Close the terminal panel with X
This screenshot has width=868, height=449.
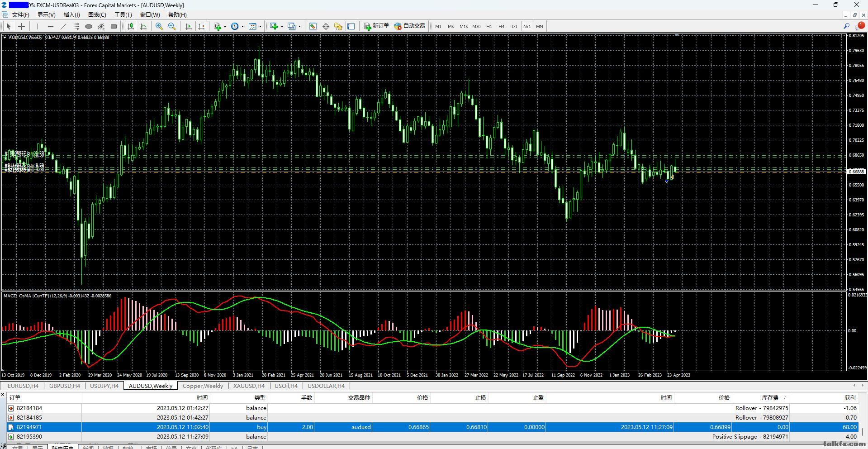coord(3,395)
